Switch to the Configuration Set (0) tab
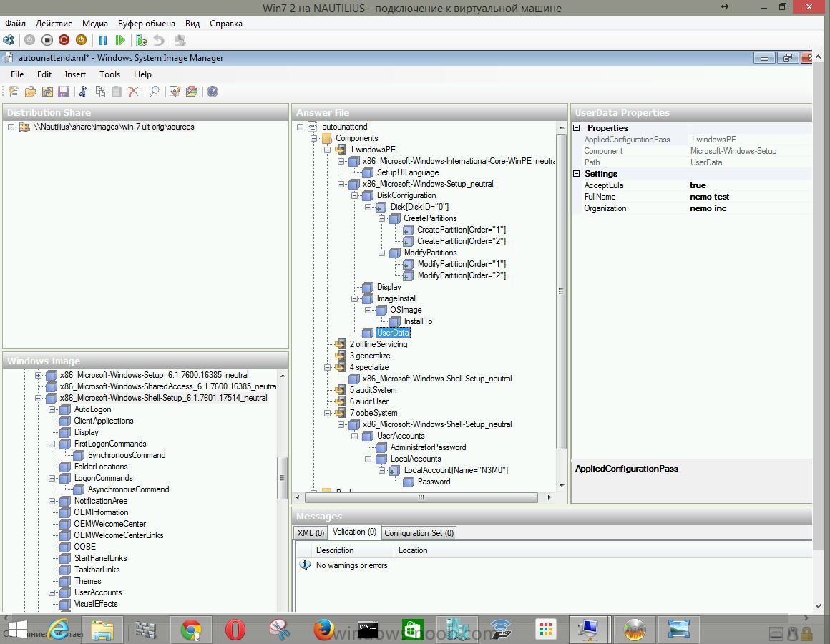 419,533
